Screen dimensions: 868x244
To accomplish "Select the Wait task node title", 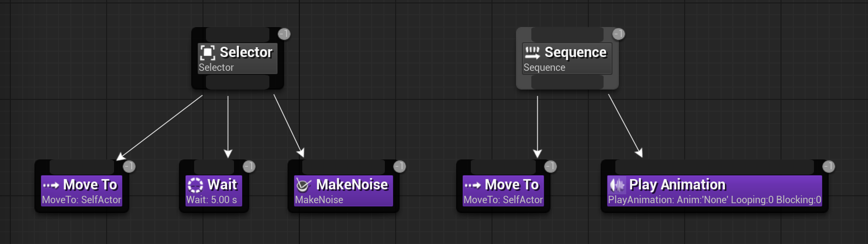I will (x=222, y=184).
